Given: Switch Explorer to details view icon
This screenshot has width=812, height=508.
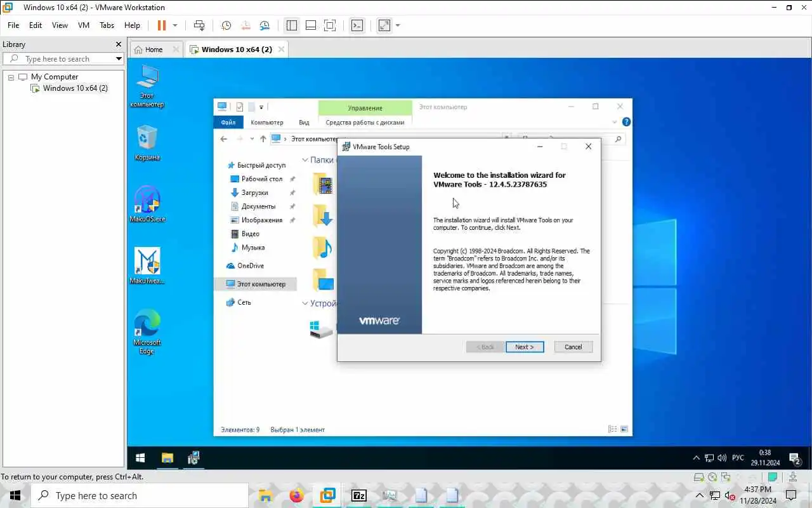Looking at the screenshot, I should 612,429.
